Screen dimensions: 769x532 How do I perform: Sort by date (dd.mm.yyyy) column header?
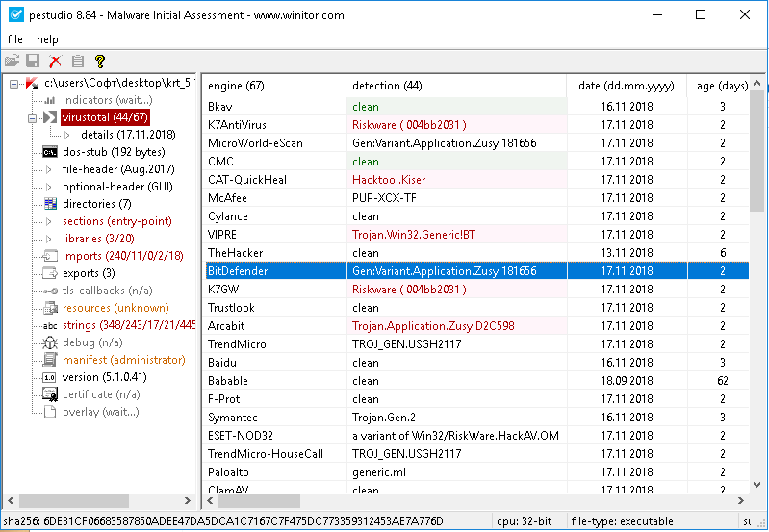click(627, 86)
